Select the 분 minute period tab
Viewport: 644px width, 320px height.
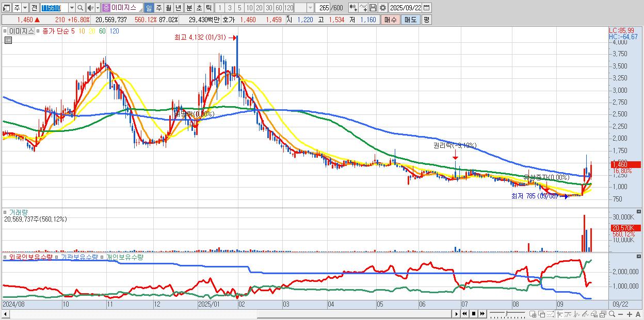[189, 8]
